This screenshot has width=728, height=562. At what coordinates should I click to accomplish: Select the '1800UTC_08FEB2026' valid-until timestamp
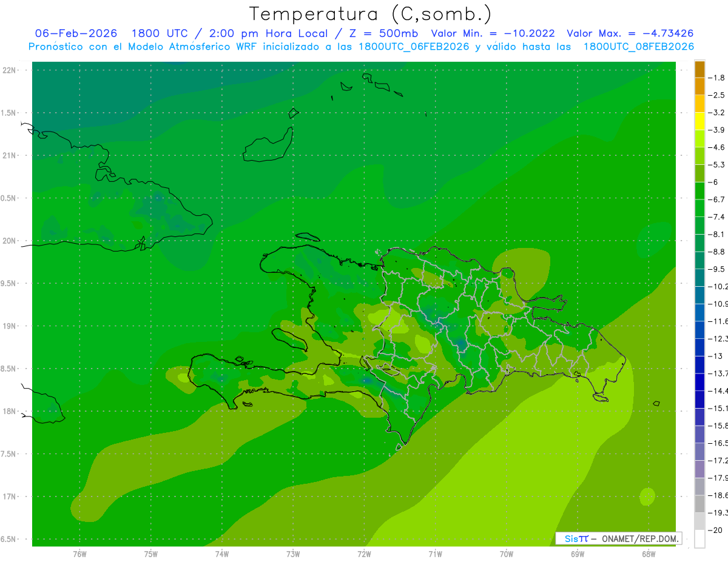click(x=638, y=47)
